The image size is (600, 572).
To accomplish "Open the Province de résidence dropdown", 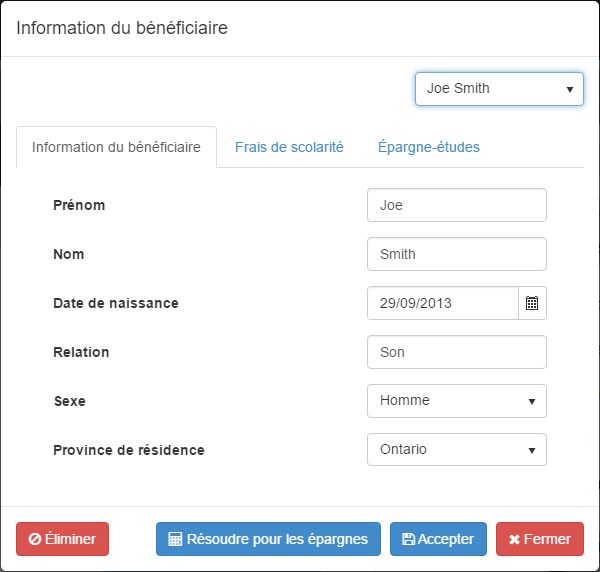I will tap(456, 450).
